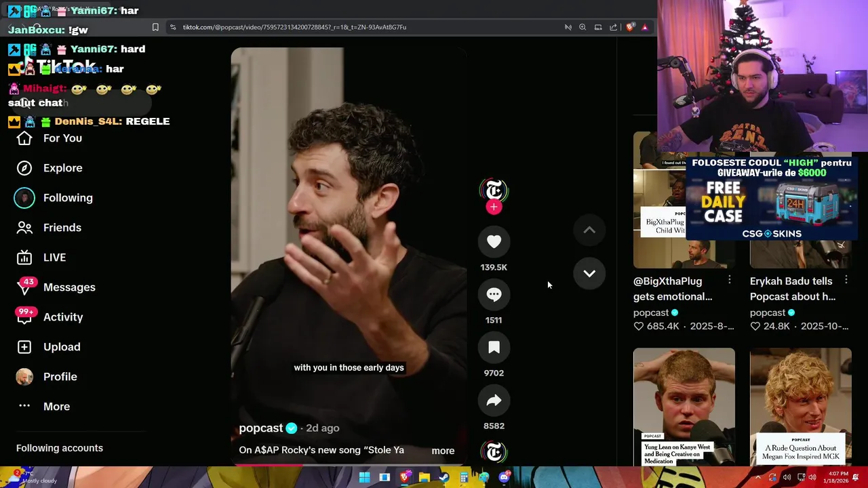Click the zoom magnifier icon in the address bar
Image resolution: width=868 pixels, height=488 pixels.
(x=583, y=27)
